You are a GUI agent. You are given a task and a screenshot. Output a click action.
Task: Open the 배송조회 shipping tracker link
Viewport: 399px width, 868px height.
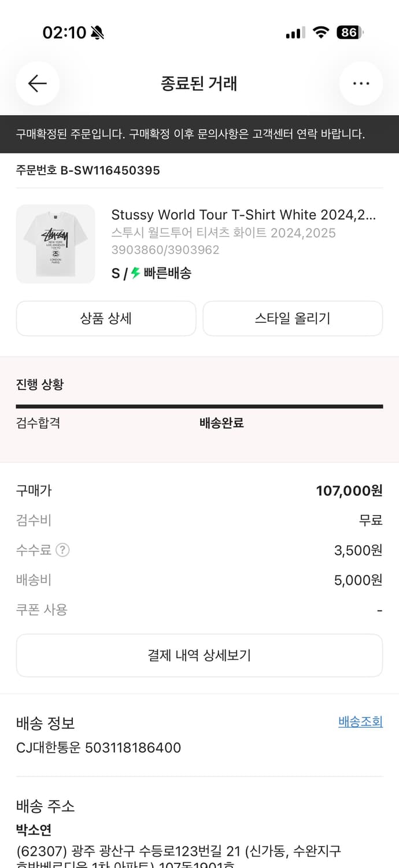360,723
